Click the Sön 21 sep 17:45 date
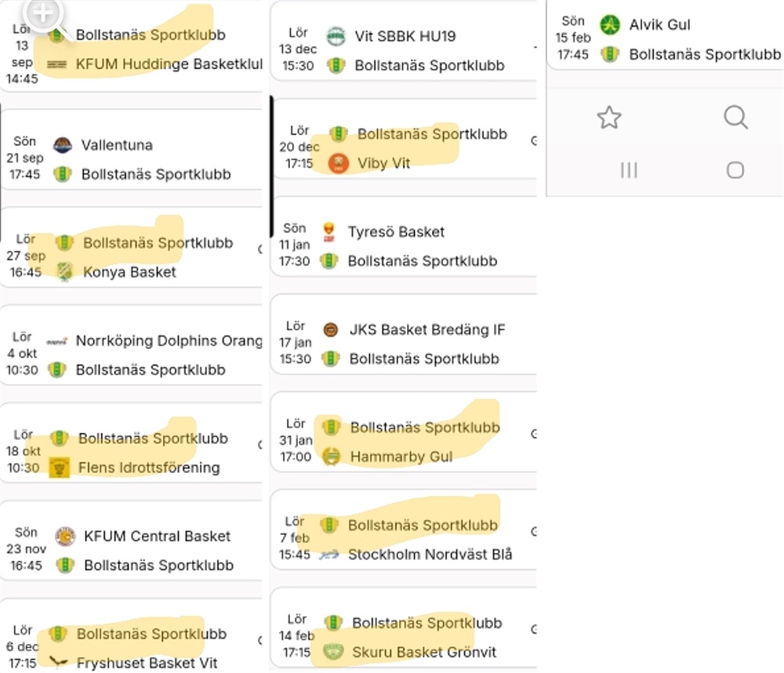The height and width of the screenshot is (673, 784). pos(25,158)
